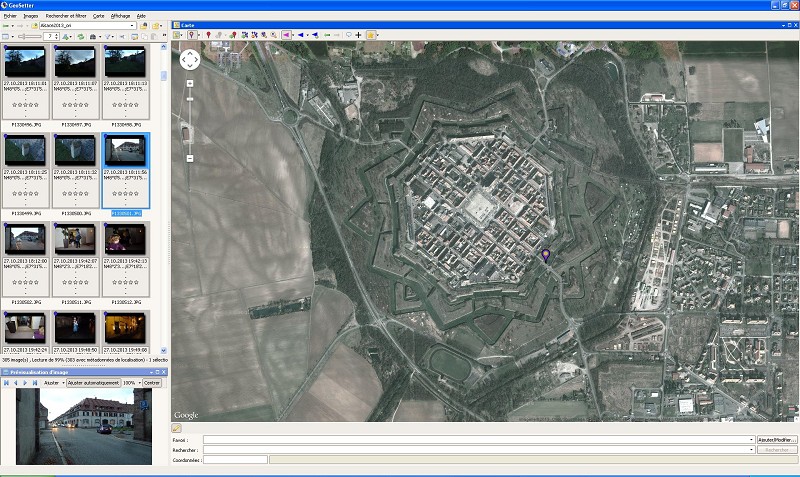800x477 pixels.
Task: Click the map pan control circle
Action: coord(189,59)
